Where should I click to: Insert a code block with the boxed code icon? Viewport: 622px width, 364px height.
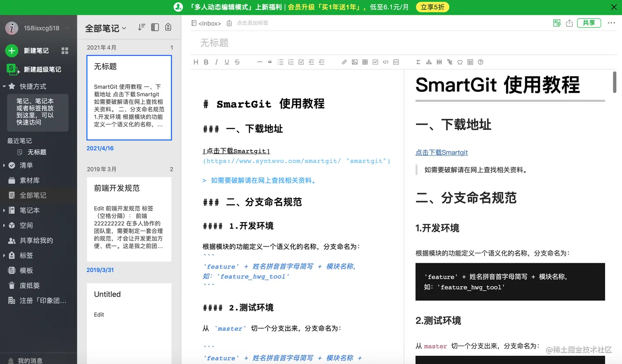(x=396, y=62)
